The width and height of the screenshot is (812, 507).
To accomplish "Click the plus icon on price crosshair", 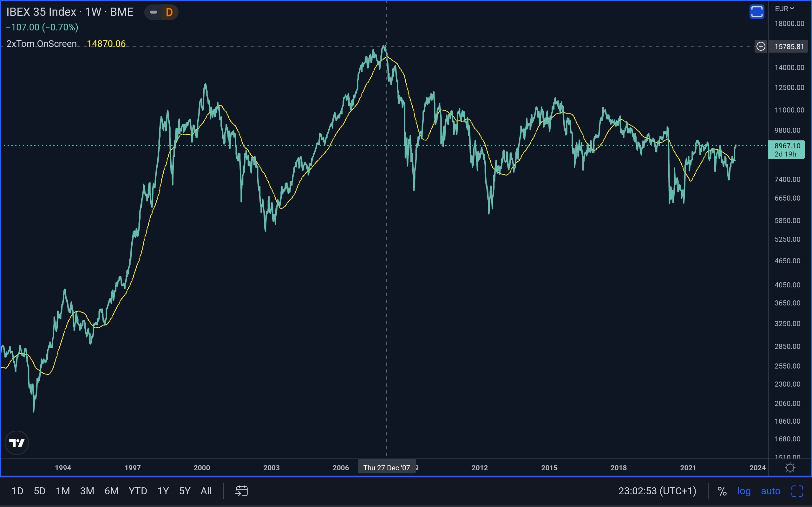I will click(x=761, y=46).
